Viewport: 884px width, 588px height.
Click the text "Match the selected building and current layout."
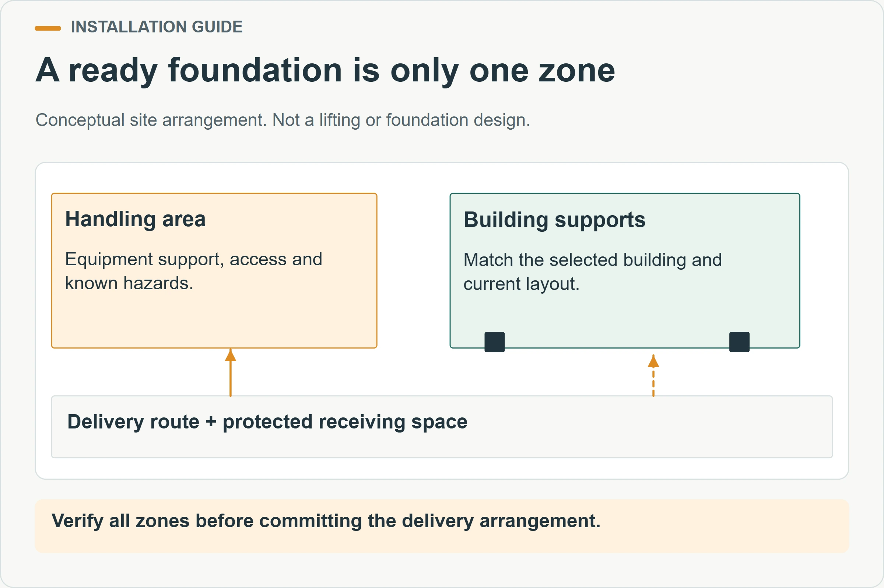click(592, 272)
